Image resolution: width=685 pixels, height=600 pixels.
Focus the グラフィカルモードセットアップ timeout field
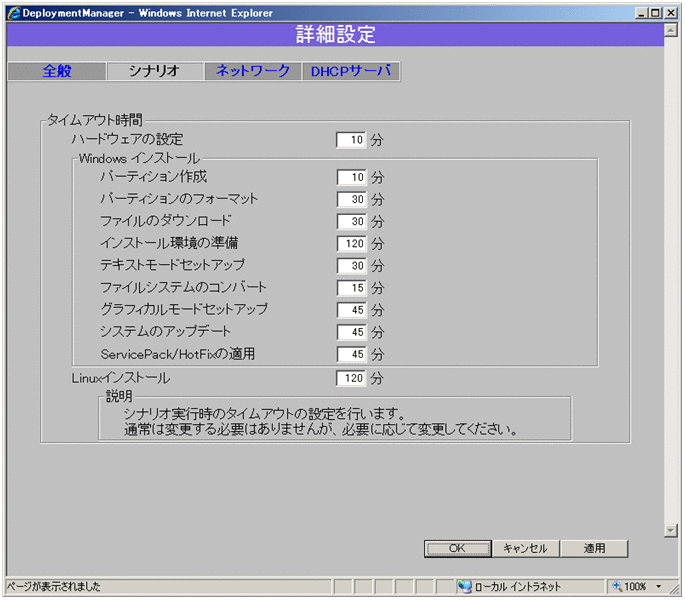pyautogui.click(x=351, y=310)
